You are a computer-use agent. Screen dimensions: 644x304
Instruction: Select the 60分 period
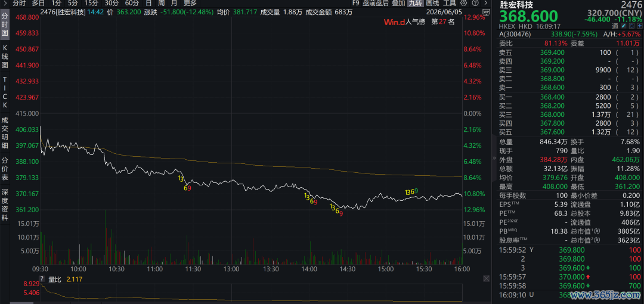coord(132,3)
